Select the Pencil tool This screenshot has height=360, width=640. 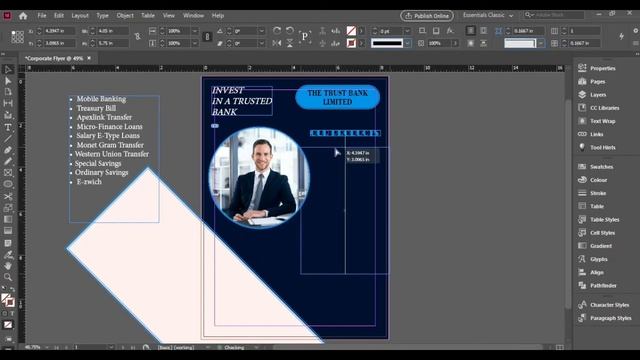(8, 162)
